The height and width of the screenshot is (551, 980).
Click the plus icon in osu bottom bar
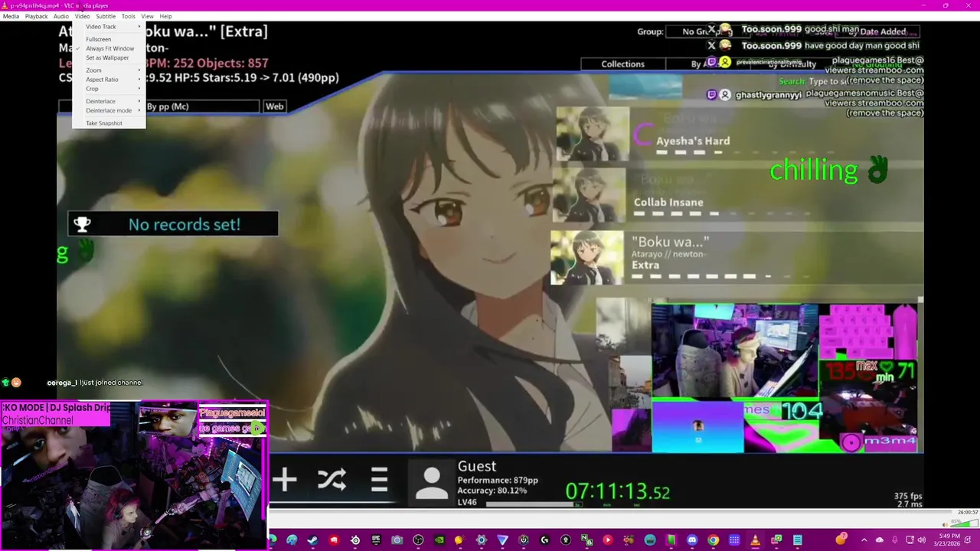click(284, 480)
